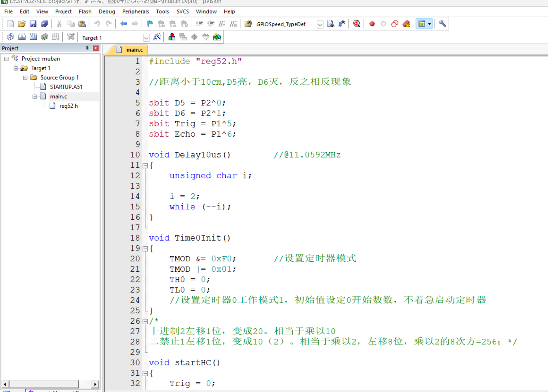The image size is (548, 392).
Task: Copy selection with the copy icon
Action: pyautogui.click(x=71, y=24)
